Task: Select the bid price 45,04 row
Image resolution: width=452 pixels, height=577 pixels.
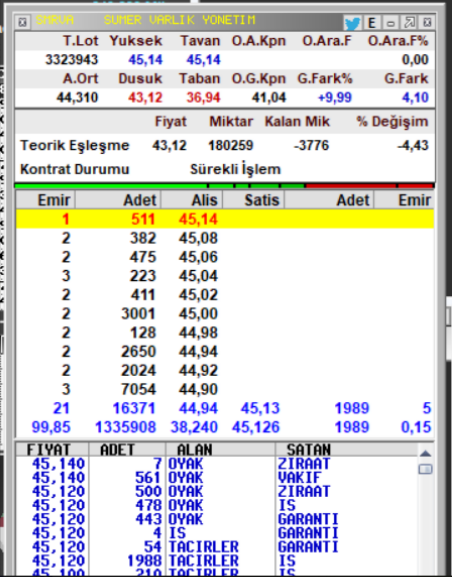Action: [225, 276]
